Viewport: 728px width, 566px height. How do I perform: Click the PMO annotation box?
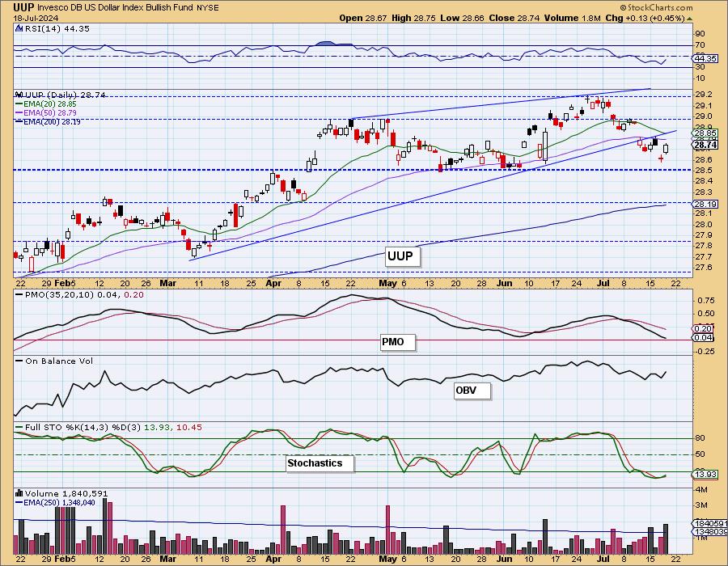coord(397,342)
